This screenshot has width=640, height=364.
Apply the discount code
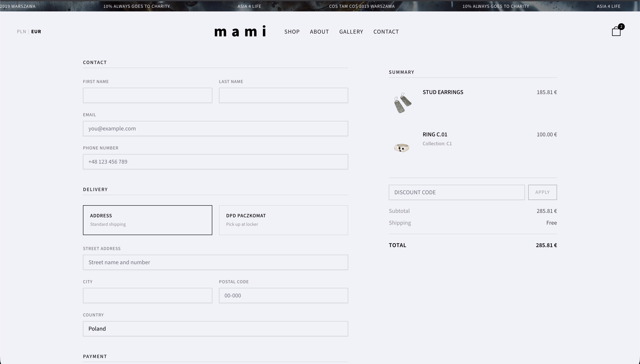[542, 192]
